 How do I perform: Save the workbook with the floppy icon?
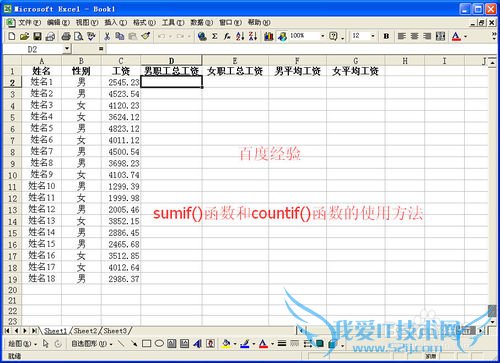(x=37, y=36)
